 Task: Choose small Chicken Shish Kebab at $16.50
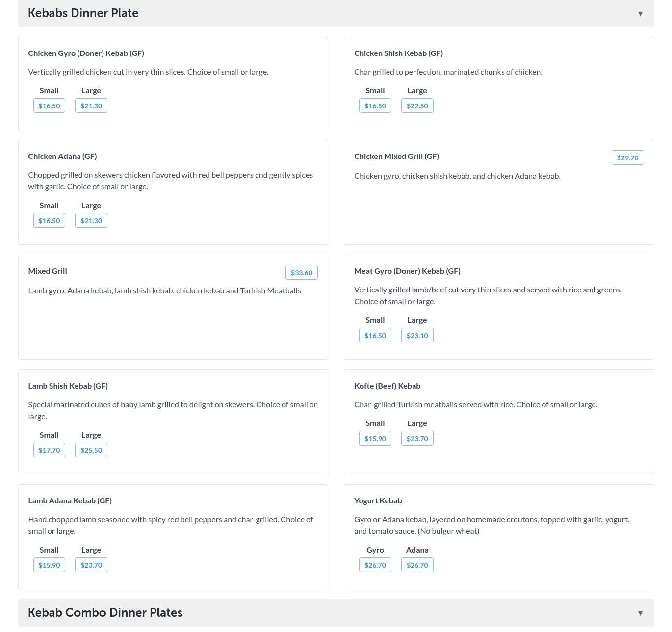click(375, 106)
